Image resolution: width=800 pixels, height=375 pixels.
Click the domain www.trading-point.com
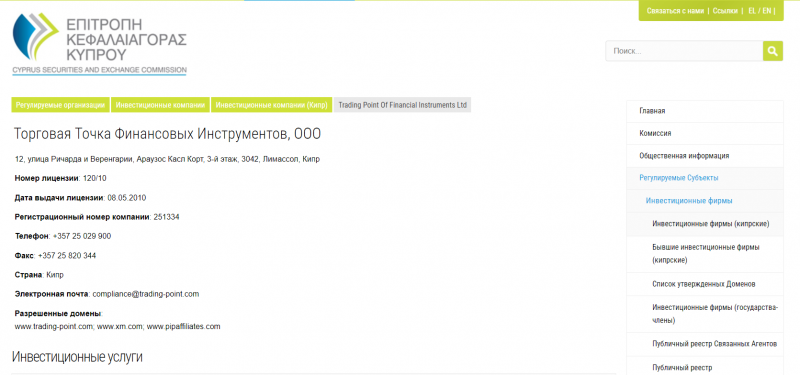(x=54, y=327)
